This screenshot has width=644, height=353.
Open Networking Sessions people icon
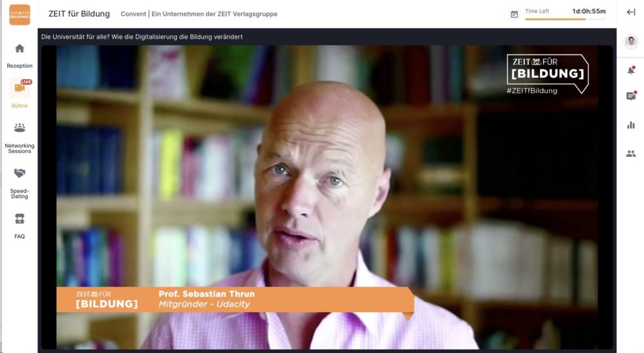tap(19, 127)
